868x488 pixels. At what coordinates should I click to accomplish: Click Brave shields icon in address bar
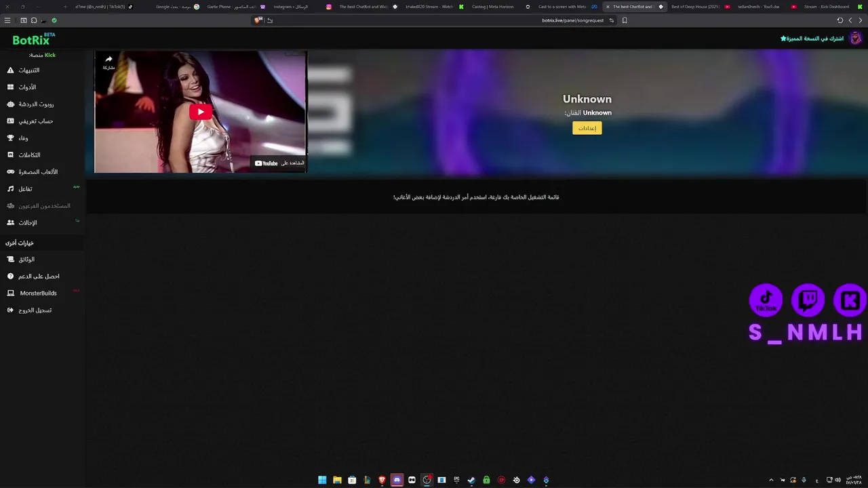[x=258, y=20]
